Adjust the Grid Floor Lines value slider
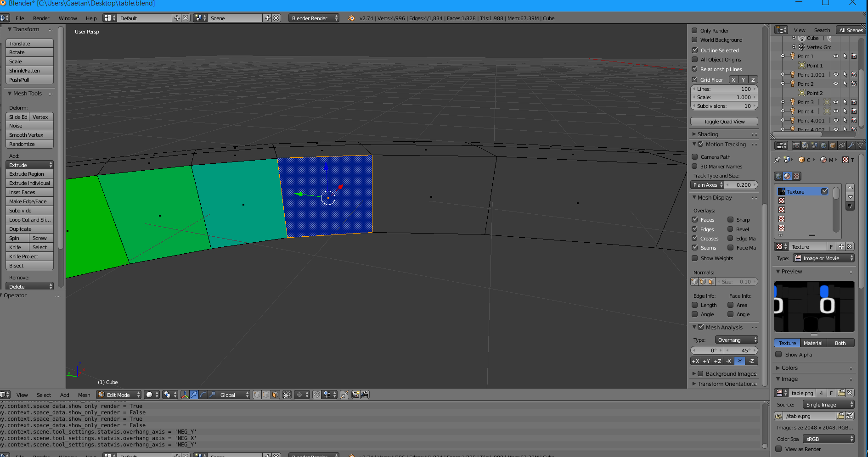868x457 pixels. pos(724,89)
